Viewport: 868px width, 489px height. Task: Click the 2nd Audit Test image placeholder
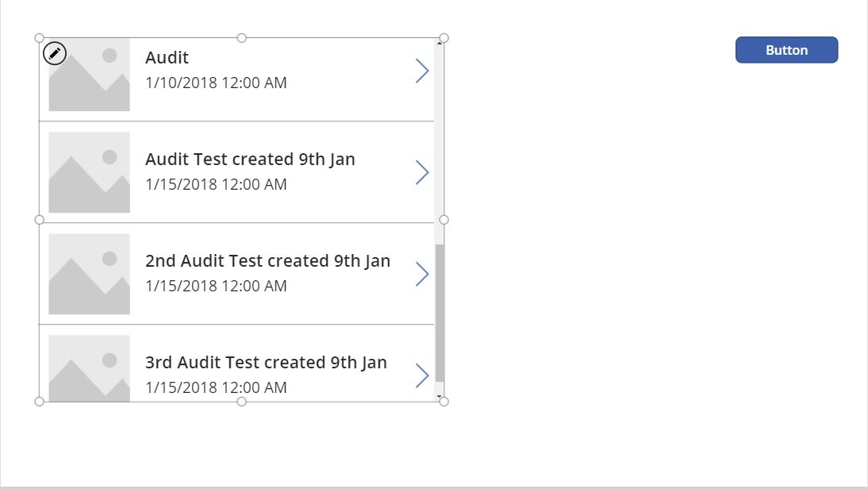90,274
